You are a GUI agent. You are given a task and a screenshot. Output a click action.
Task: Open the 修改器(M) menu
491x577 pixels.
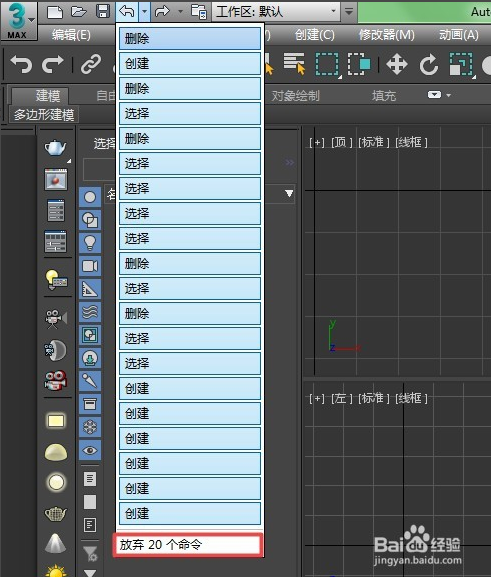click(386, 35)
